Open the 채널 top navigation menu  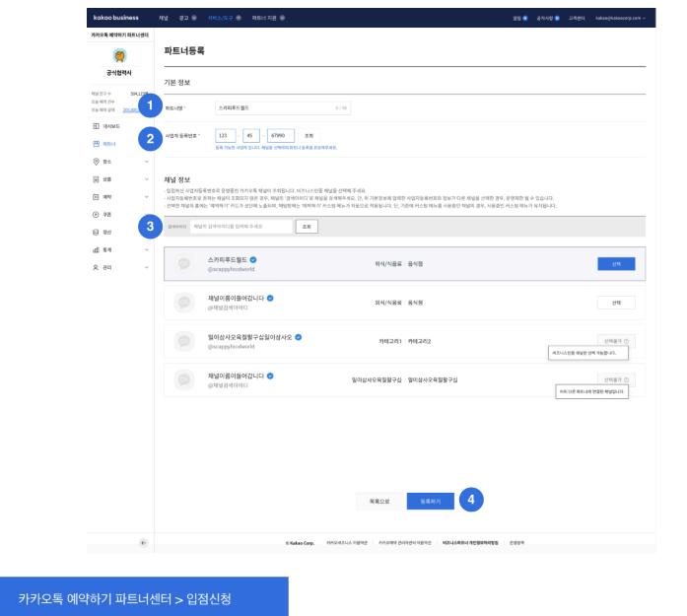click(x=164, y=18)
